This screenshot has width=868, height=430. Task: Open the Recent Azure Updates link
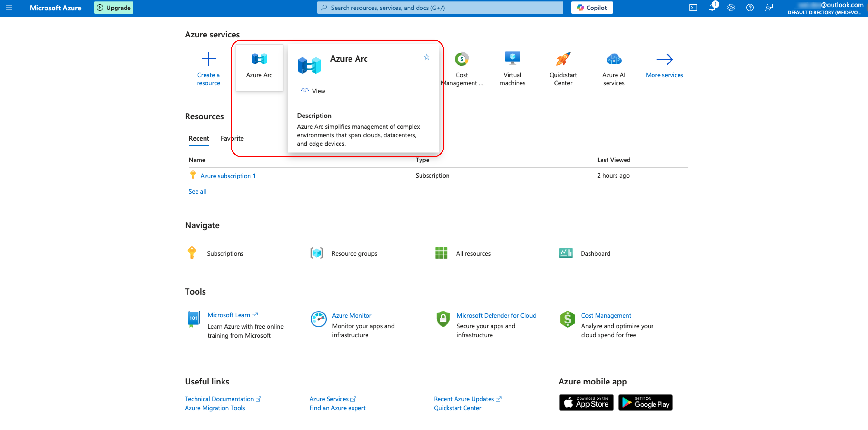(x=468, y=399)
